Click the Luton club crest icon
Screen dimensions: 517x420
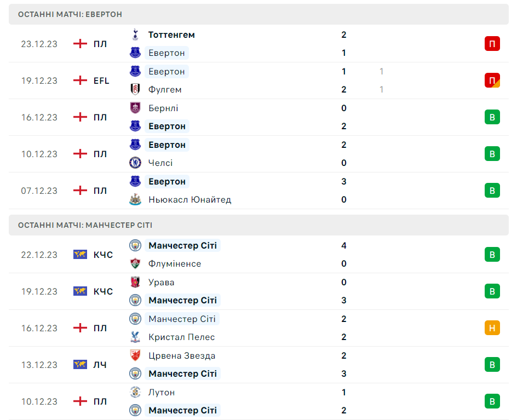135,392
